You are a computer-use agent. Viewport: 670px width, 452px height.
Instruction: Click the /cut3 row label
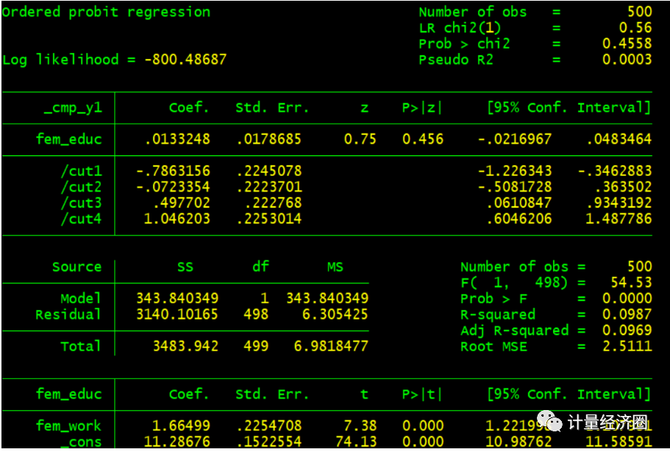coord(81,203)
